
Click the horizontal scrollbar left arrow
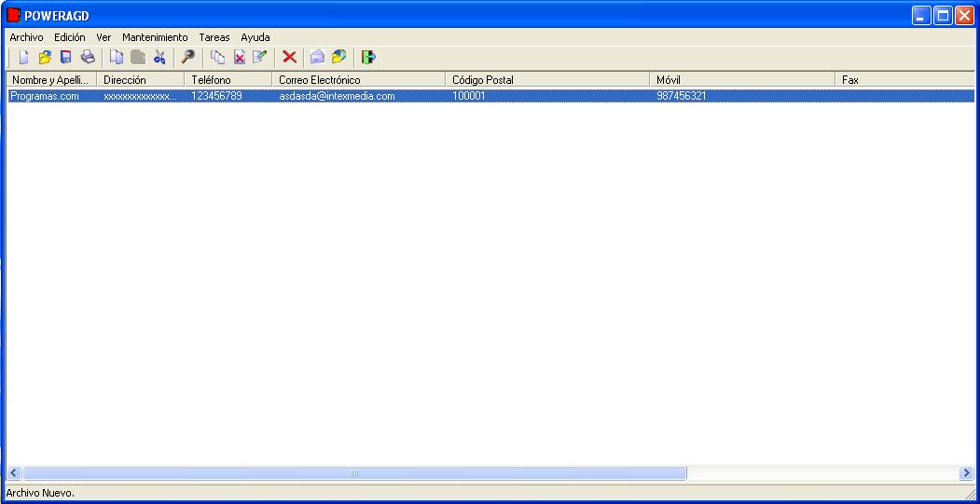pos(14,473)
